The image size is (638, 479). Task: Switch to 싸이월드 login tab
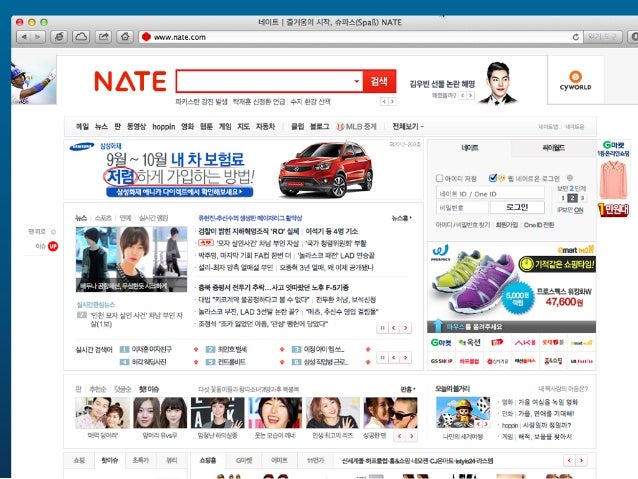[x=553, y=148]
